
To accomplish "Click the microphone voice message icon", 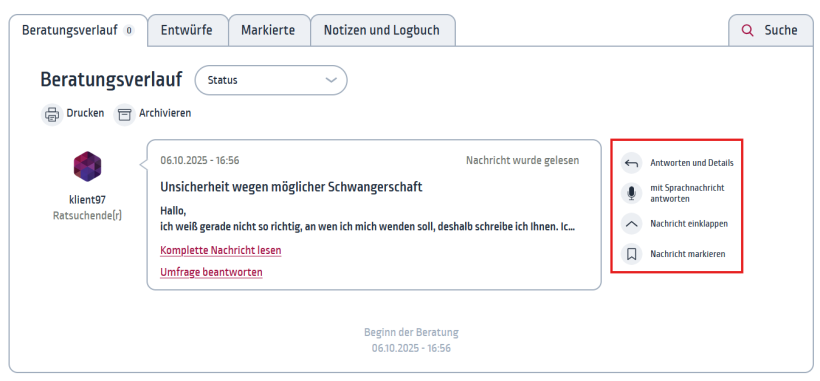I will pyautogui.click(x=631, y=193).
